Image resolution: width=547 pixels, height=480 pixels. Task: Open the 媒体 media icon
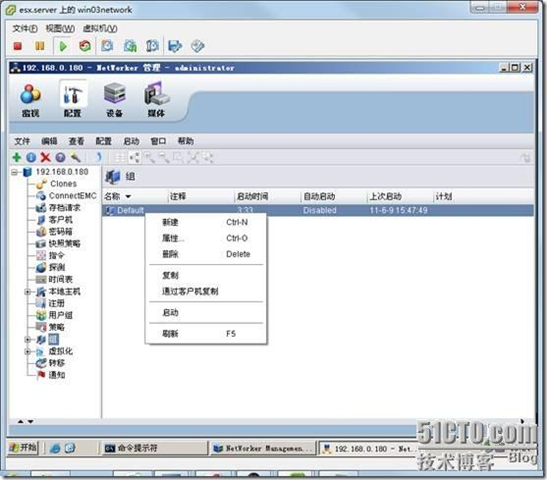[x=156, y=99]
